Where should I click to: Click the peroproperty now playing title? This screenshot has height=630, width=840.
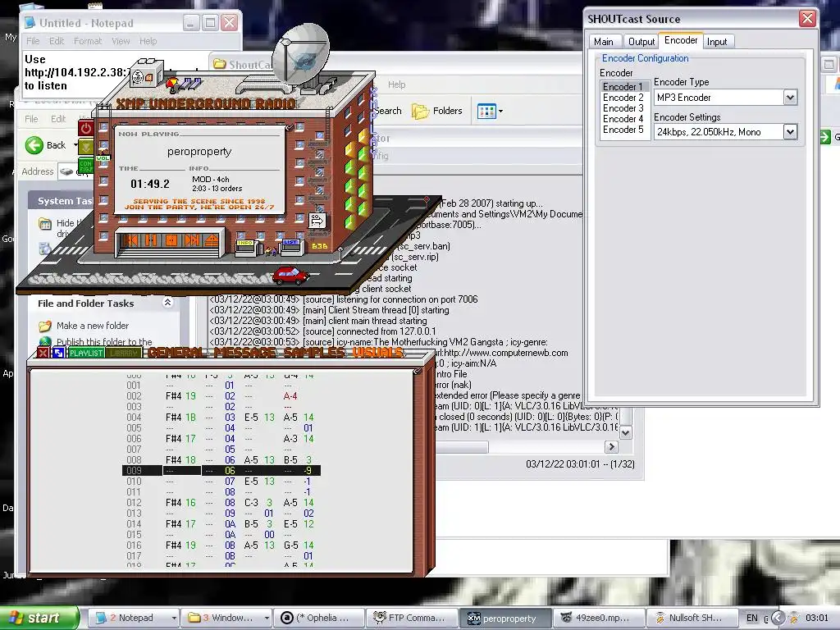point(199,152)
